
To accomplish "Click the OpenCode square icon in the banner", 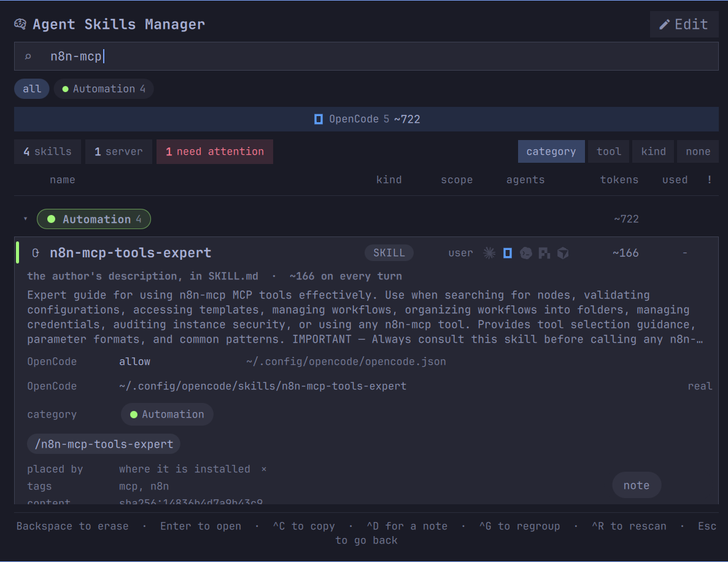I will tap(319, 119).
